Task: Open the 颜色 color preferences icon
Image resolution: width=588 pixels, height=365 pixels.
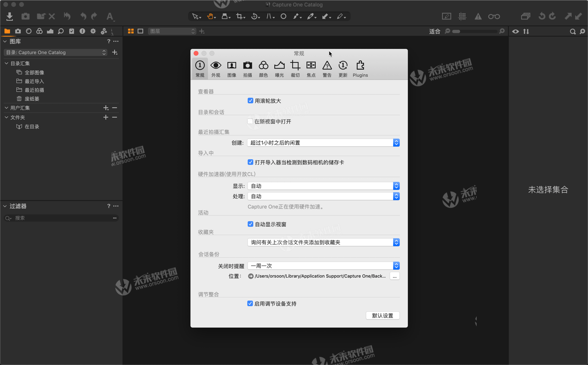Action: (263, 69)
